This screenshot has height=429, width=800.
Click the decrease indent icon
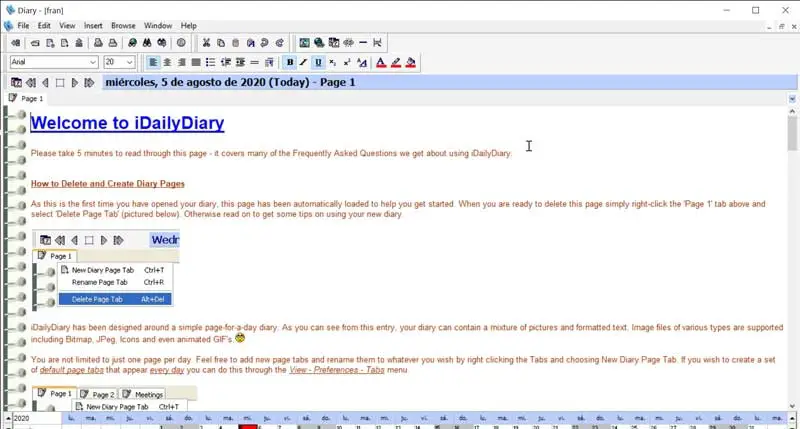[226, 62]
